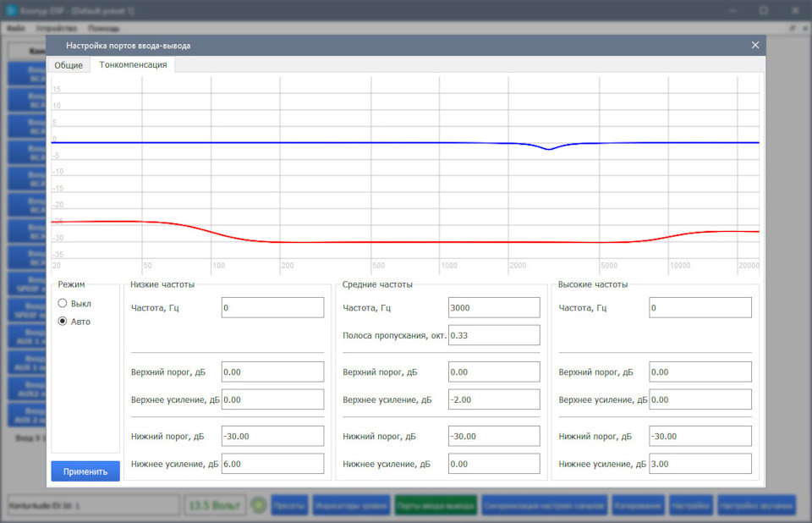Viewport: 812px width, 523px height.
Task: Focus mid frequency Верхний порог field
Action: (494, 372)
